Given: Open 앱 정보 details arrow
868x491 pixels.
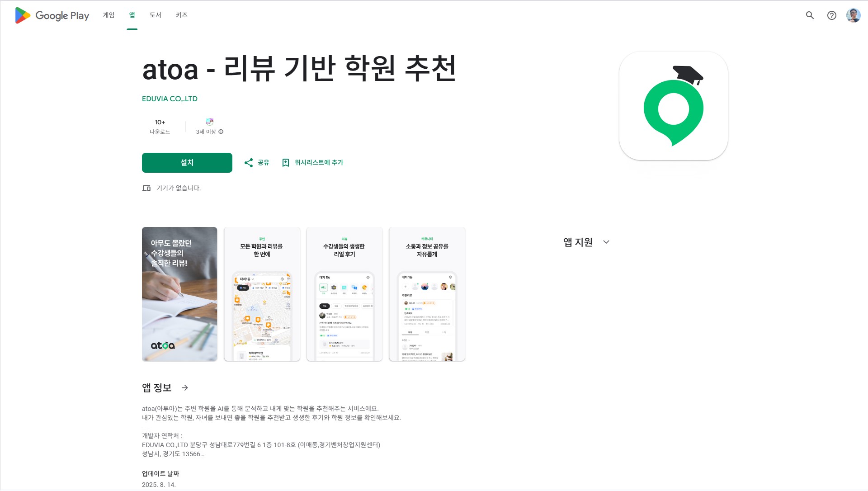Looking at the screenshot, I should click(185, 388).
